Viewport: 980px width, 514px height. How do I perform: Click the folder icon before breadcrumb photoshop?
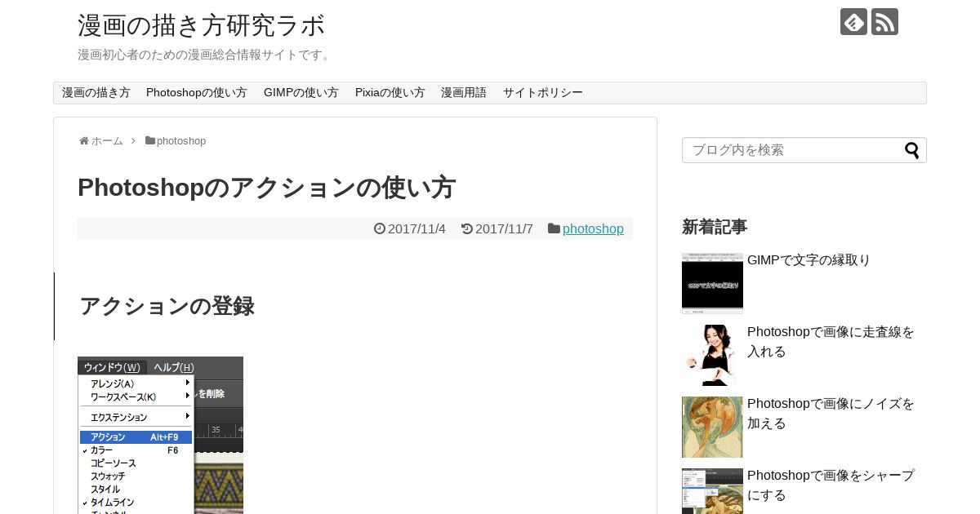(x=150, y=140)
